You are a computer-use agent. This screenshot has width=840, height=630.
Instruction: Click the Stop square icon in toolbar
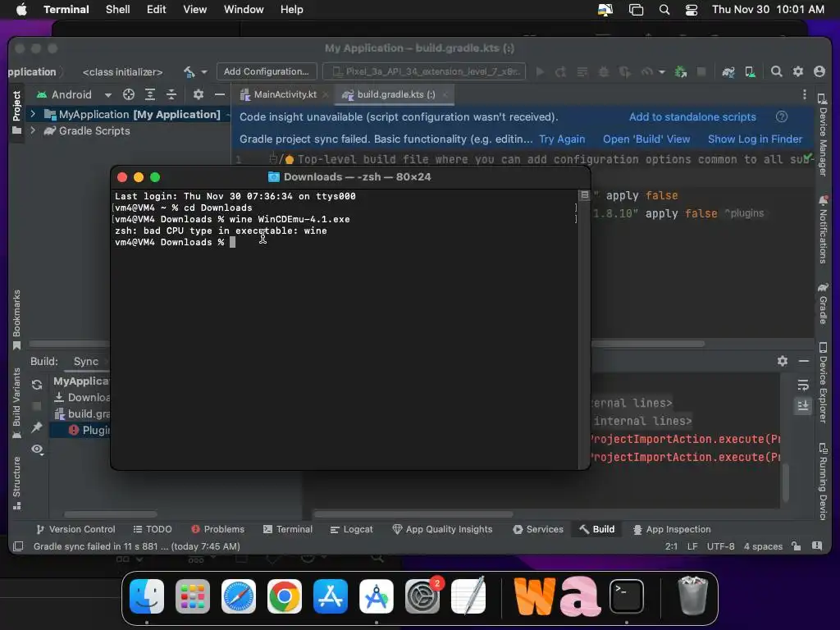[x=701, y=72]
